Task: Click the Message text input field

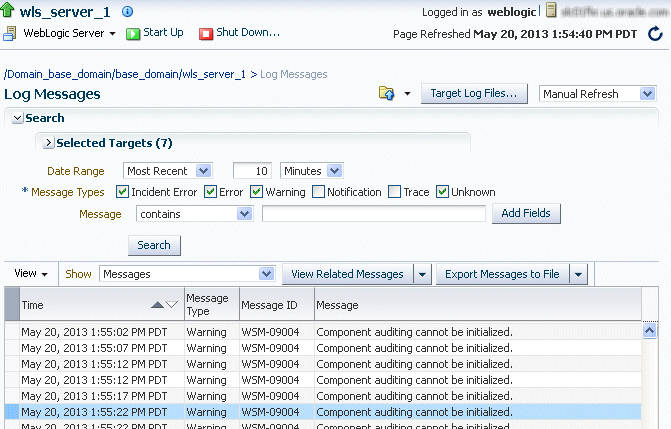Action: tap(374, 213)
